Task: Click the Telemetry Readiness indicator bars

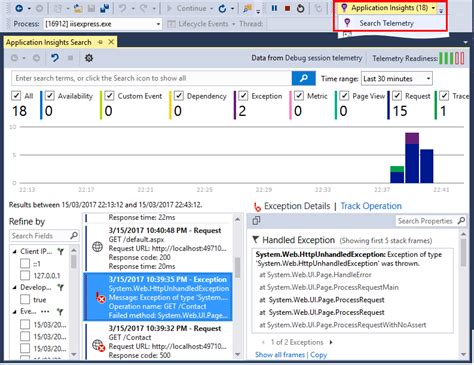Action: click(x=452, y=58)
